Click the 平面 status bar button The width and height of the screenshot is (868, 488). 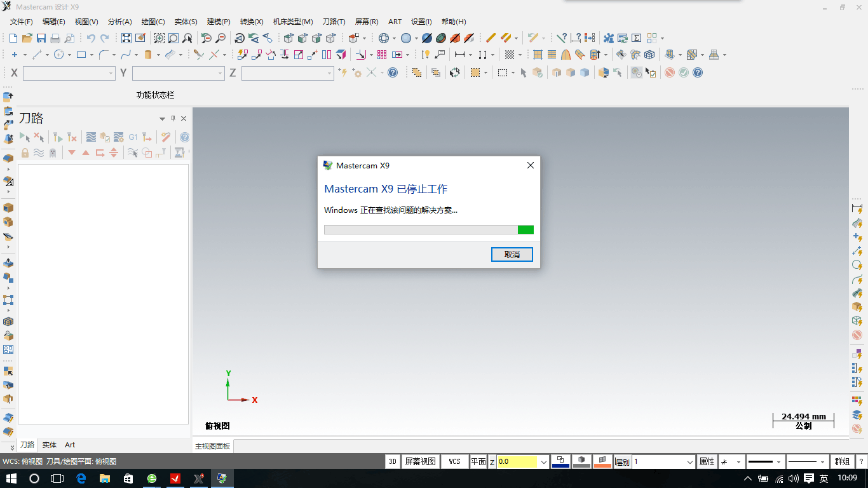click(x=478, y=461)
